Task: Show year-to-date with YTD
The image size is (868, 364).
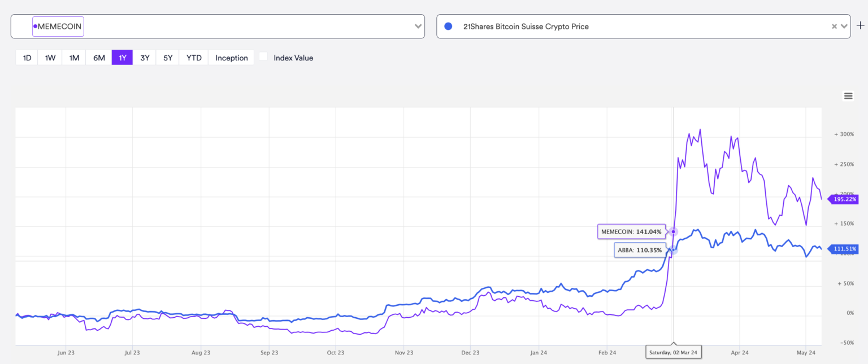Action: [194, 58]
